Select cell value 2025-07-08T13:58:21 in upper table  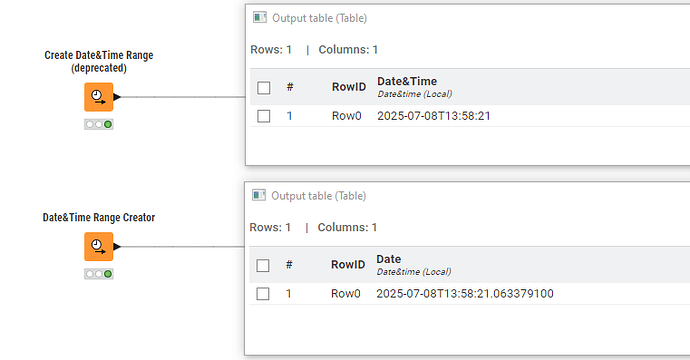pyautogui.click(x=434, y=116)
